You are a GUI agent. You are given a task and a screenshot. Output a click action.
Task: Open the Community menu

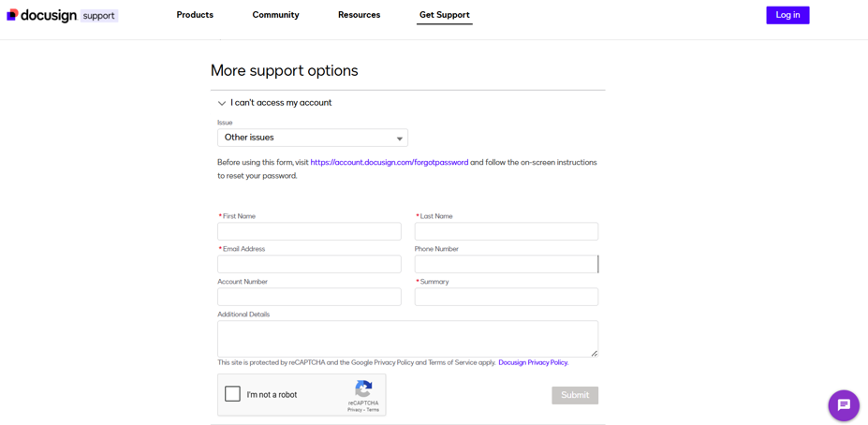coord(275,15)
